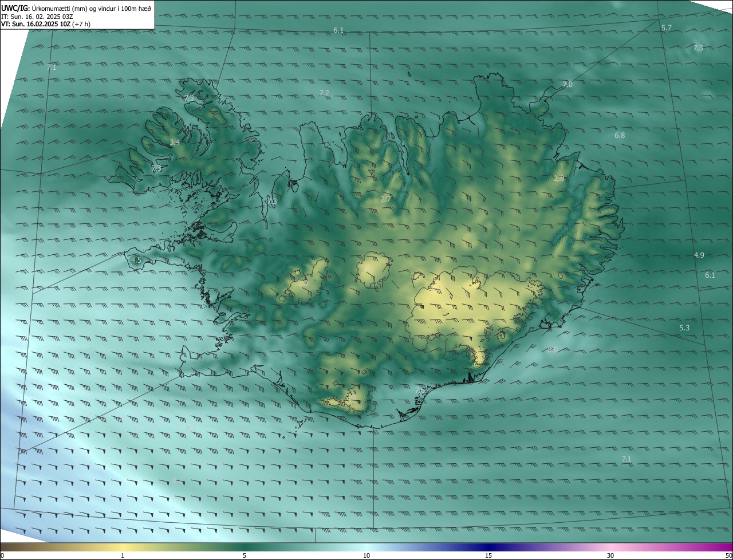Click the map title 'Úrkomumætti (mm) og vindur í 100m hæð'
Image resolution: width=733 pixels, height=560 pixels.
pos(91,7)
